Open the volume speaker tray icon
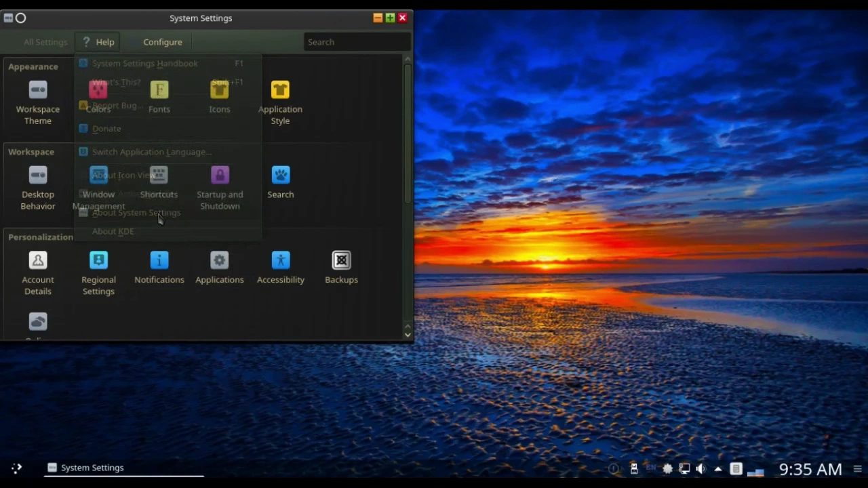Image resolution: width=868 pixels, height=488 pixels. point(701,468)
